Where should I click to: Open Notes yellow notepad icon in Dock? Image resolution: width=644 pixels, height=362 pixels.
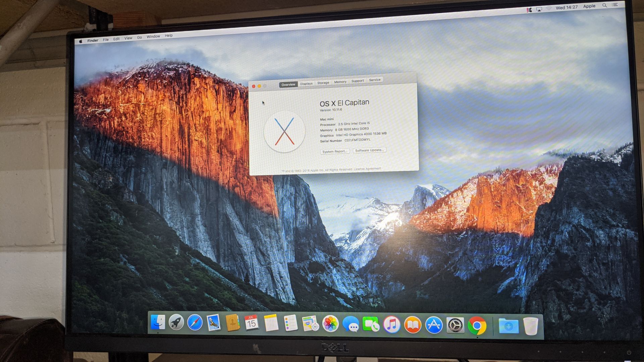click(x=271, y=323)
